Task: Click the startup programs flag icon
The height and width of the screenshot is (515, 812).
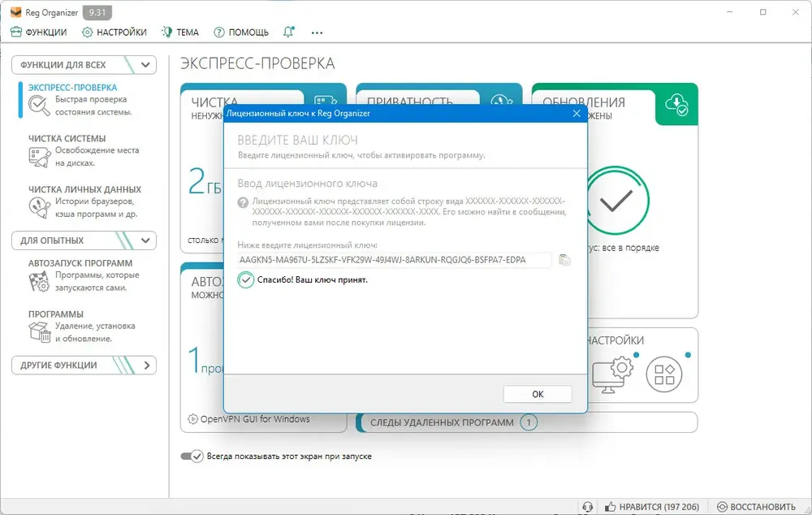Action: (x=39, y=281)
